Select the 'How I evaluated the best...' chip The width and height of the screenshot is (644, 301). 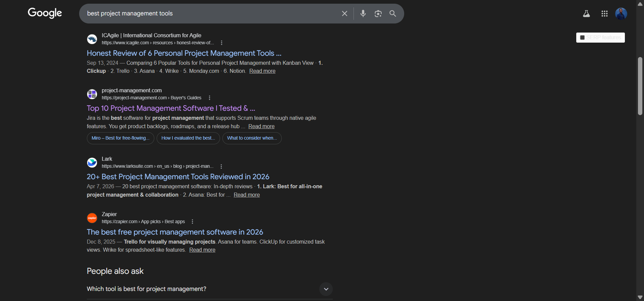188,138
